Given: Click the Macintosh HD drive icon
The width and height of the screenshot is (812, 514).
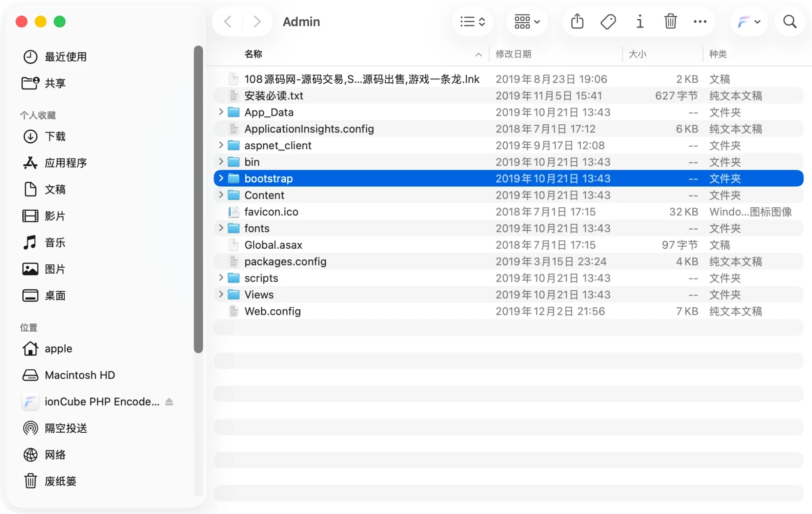Looking at the screenshot, I should coord(30,375).
